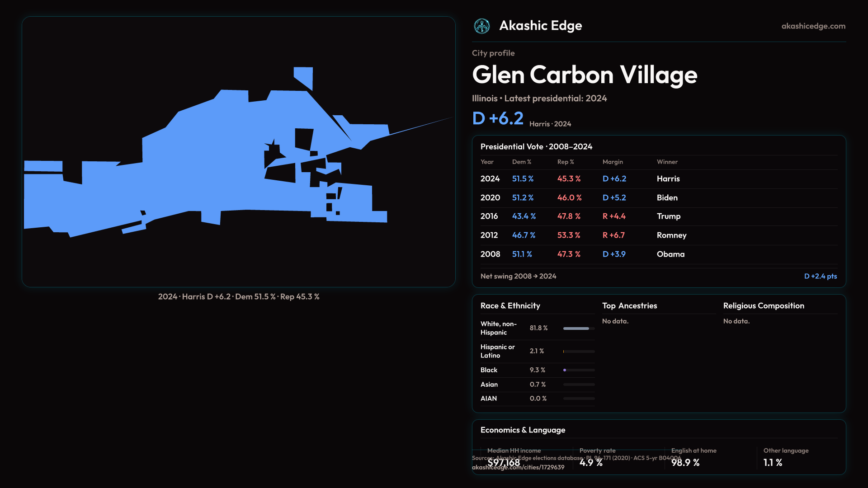Click the Net swing D +2.4 pts value
Viewport: 868px width, 488px height.
(x=820, y=276)
